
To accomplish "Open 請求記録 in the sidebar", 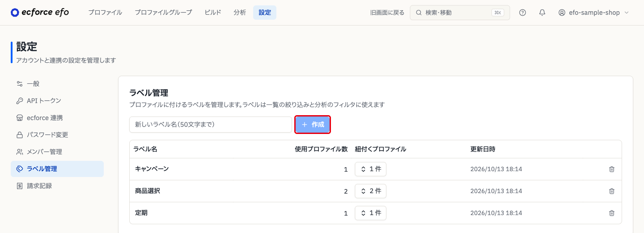I will (57, 186).
